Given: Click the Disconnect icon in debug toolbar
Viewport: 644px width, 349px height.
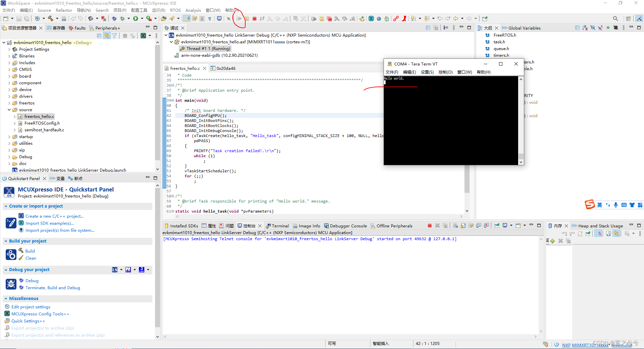Looking at the screenshot, I should [x=262, y=18].
